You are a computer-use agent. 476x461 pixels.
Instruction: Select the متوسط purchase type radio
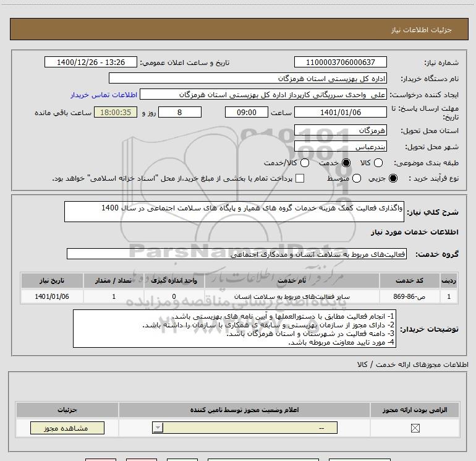(x=357, y=178)
